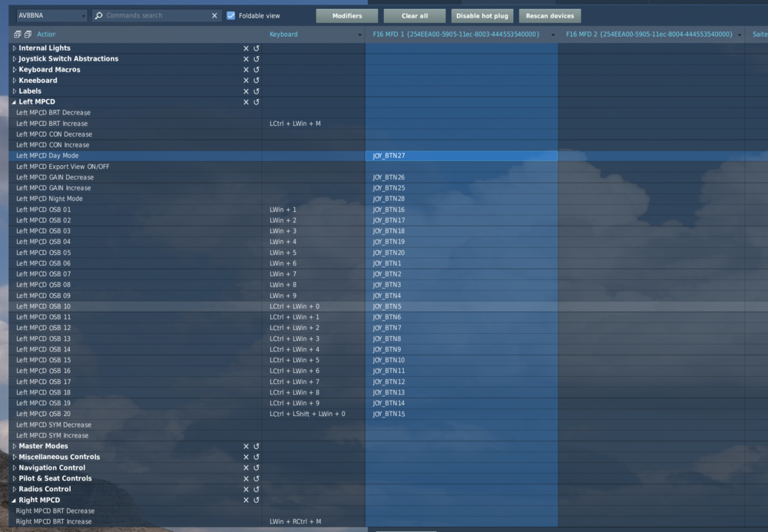Click Disable hot plug button
This screenshot has height=532, width=768.
coord(482,15)
